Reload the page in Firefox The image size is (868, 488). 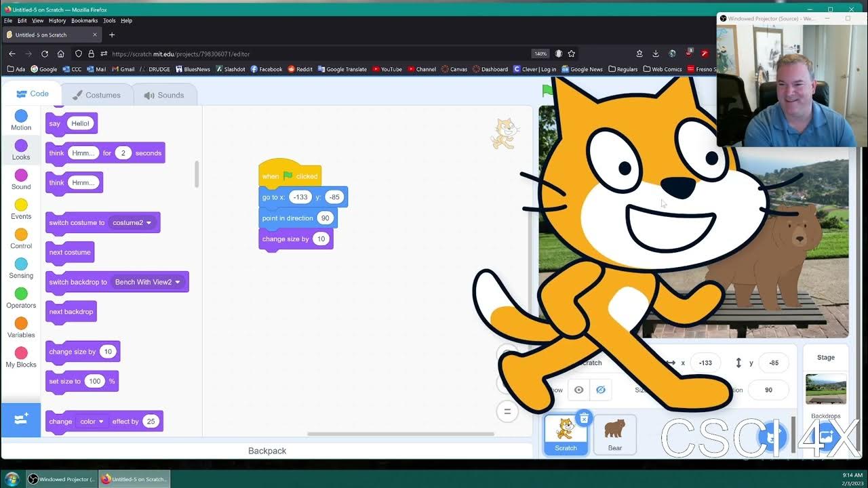45,54
